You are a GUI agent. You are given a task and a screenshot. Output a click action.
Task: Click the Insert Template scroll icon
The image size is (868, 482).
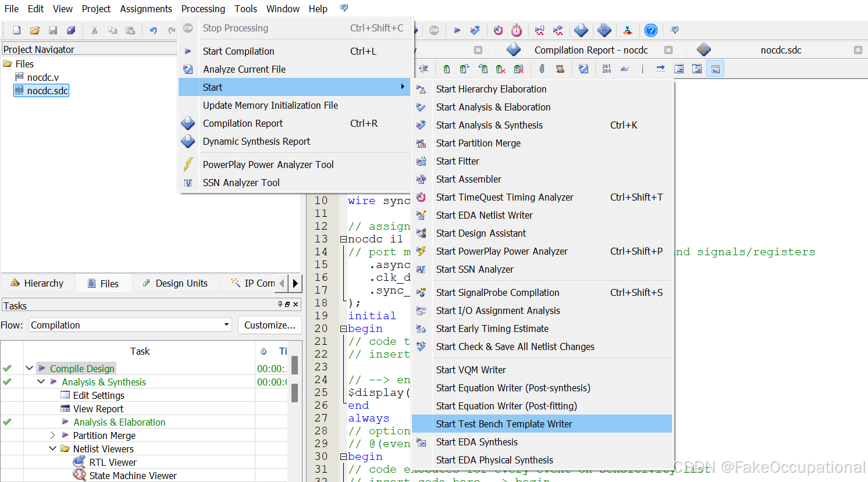click(x=560, y=69)
